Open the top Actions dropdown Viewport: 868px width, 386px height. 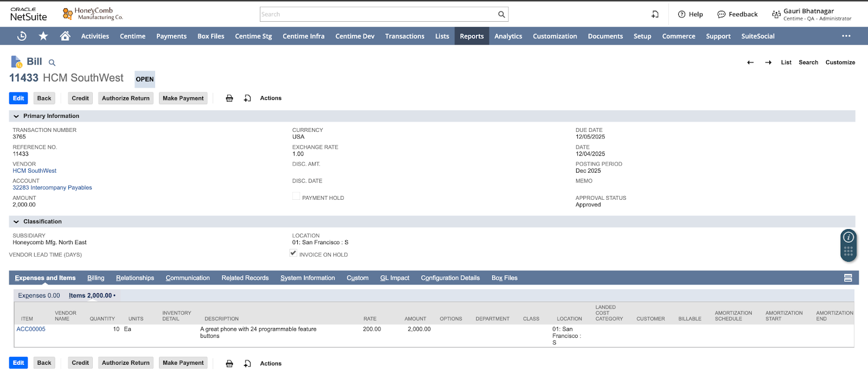pyautogui.click(x=270, y=98)
